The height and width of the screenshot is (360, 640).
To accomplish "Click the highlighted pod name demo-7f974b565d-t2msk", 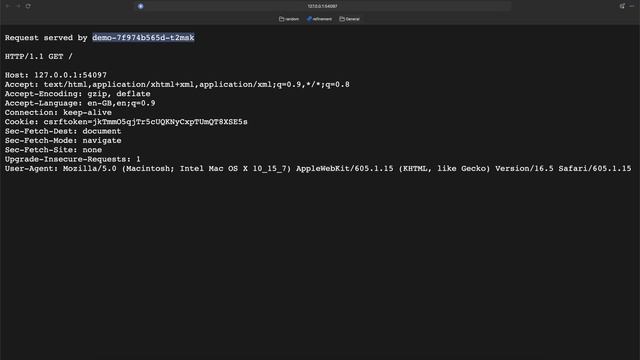I will pos(143,38).
